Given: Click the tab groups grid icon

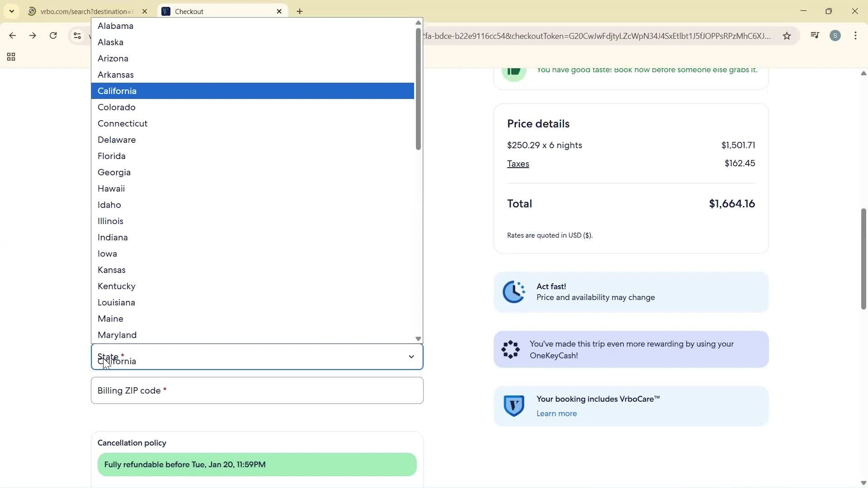Looking at the screenshot, I should 10,57.
